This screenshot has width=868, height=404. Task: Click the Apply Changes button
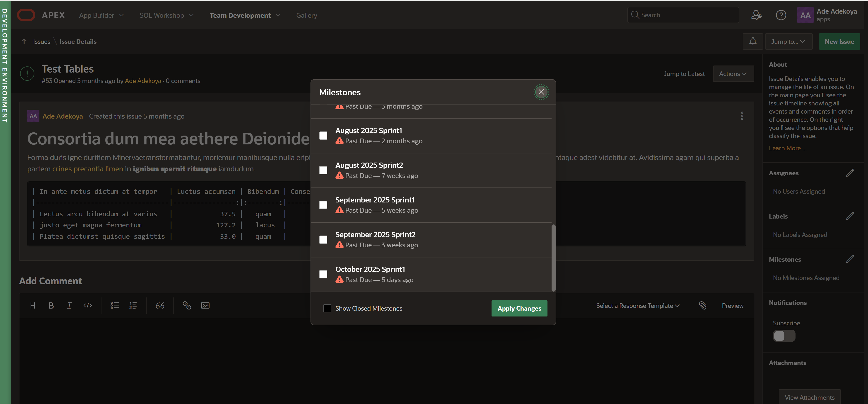pos(519,308)
